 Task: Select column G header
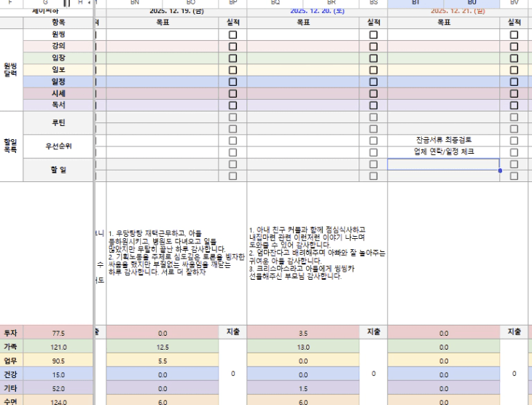click(45, 3)
